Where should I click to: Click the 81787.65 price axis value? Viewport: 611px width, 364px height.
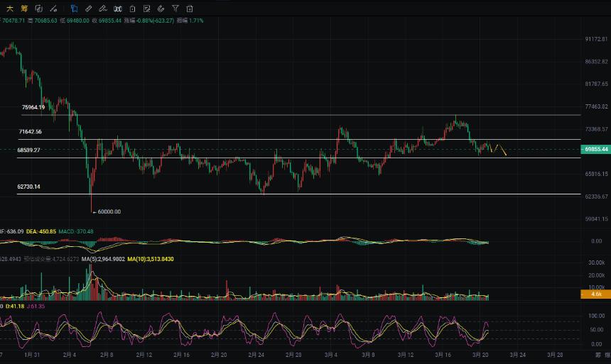[x=596, y=84]
